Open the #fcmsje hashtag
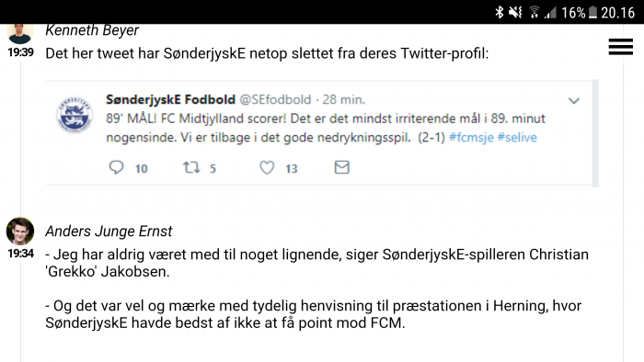Viewport: 644px width, 362px height. point(471,137)
